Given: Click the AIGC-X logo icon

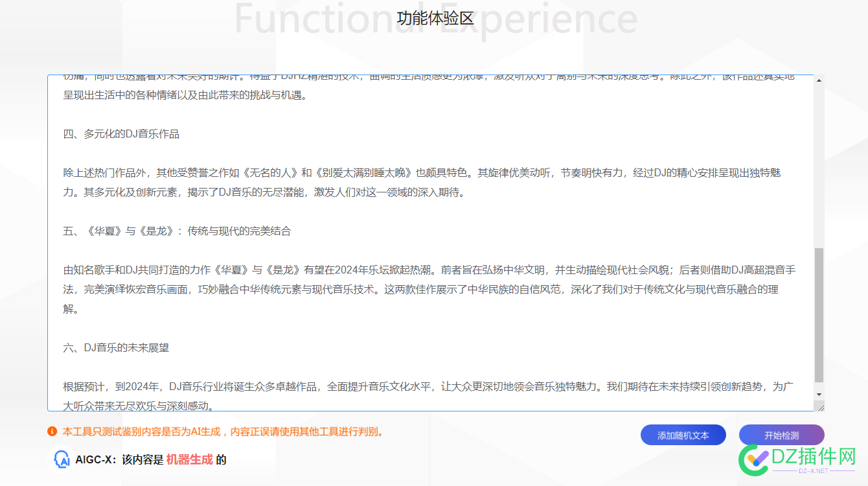Looking at the screenshot, I should pos(61,459).
